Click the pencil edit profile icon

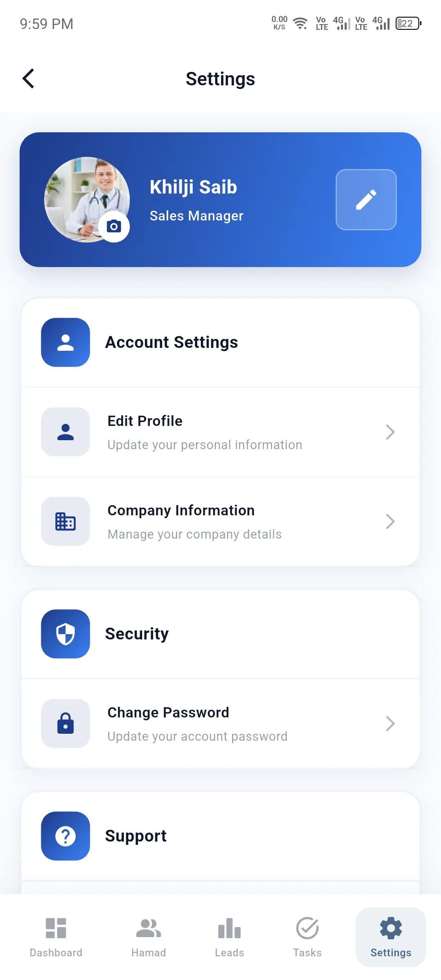[366, 200]
